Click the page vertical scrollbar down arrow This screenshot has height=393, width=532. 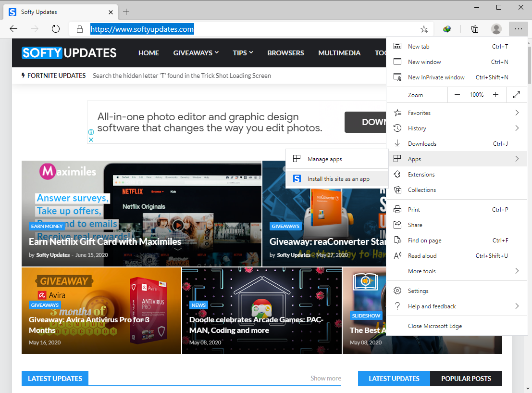point(528,389)
